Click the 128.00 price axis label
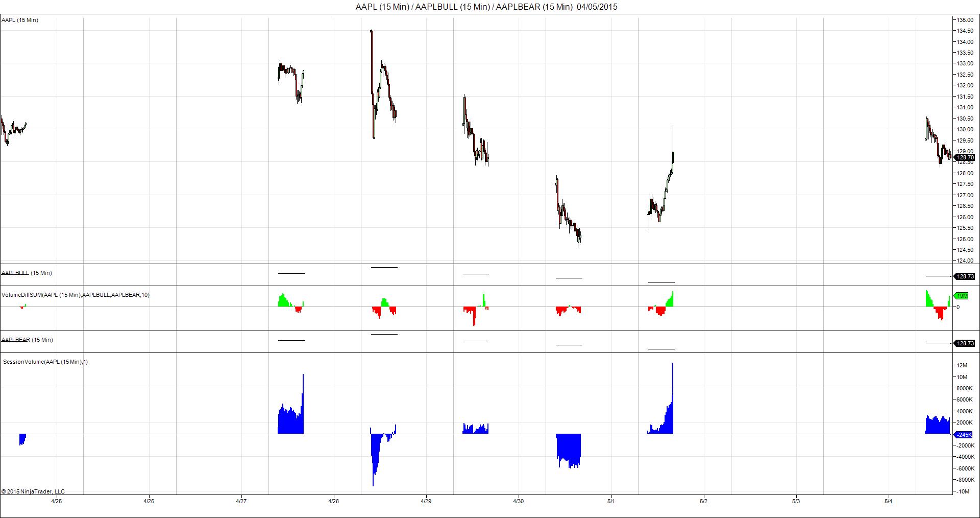 pos(965,173)
